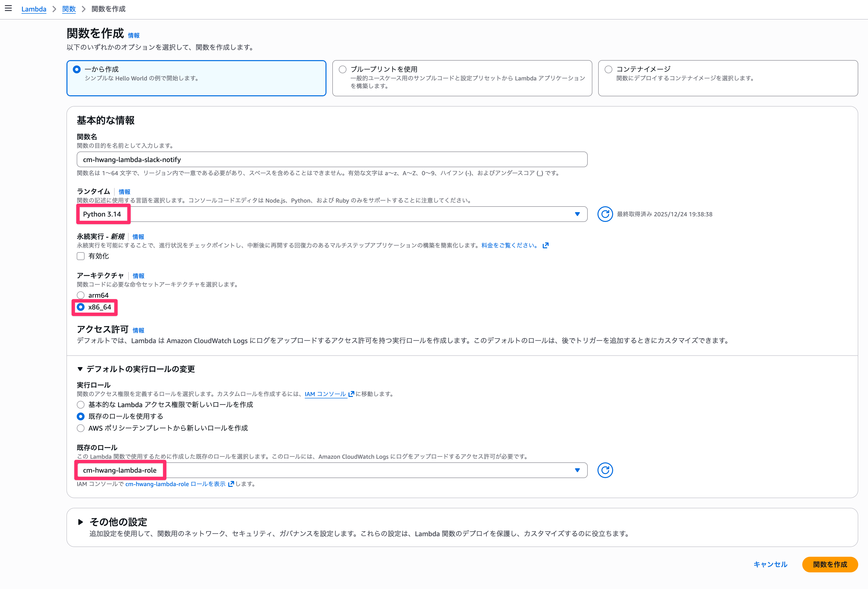This screenshot has width=868, height=589.
Task: Go to Lambda in the breadcrumb
Action: pos(34,9)
